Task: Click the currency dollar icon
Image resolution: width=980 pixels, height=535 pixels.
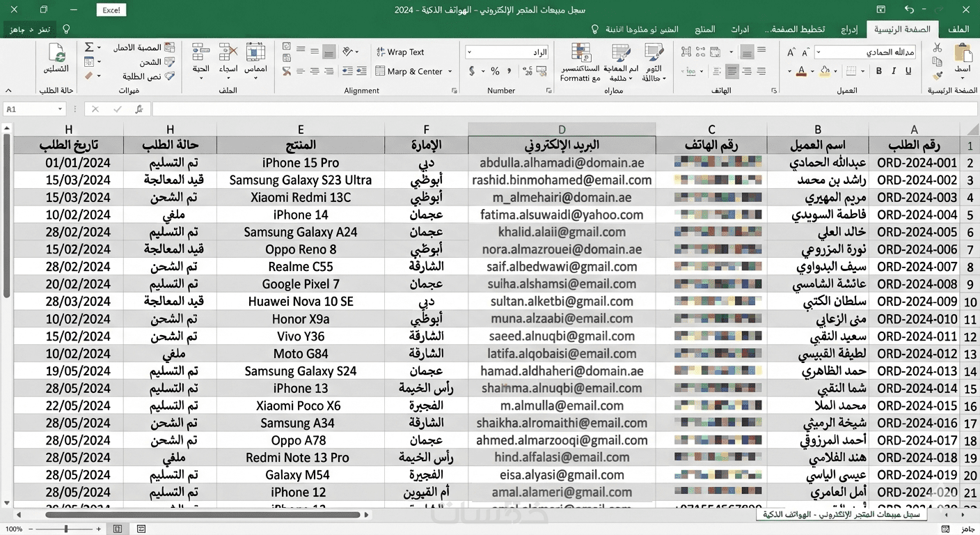Action: click(x=472, y=71)
